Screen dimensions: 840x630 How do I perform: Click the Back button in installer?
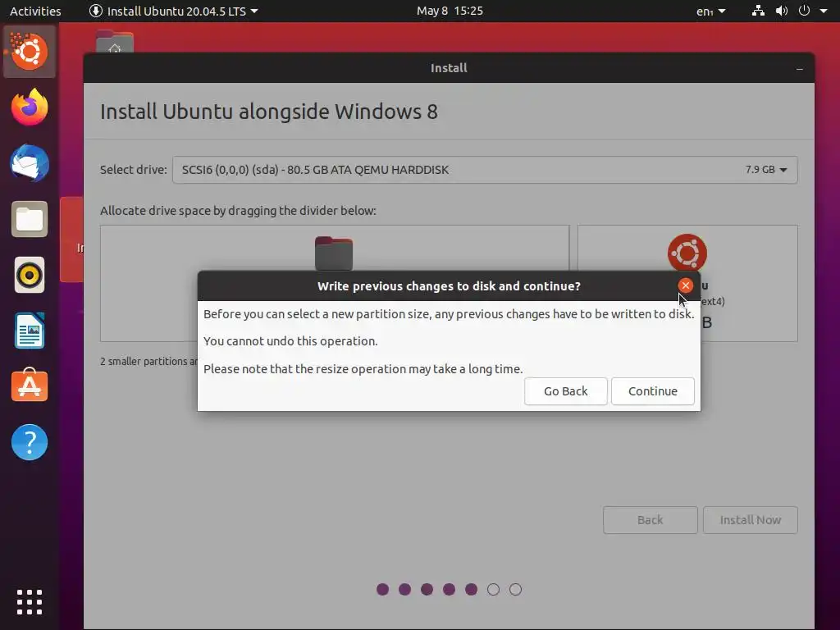point(650,520)
